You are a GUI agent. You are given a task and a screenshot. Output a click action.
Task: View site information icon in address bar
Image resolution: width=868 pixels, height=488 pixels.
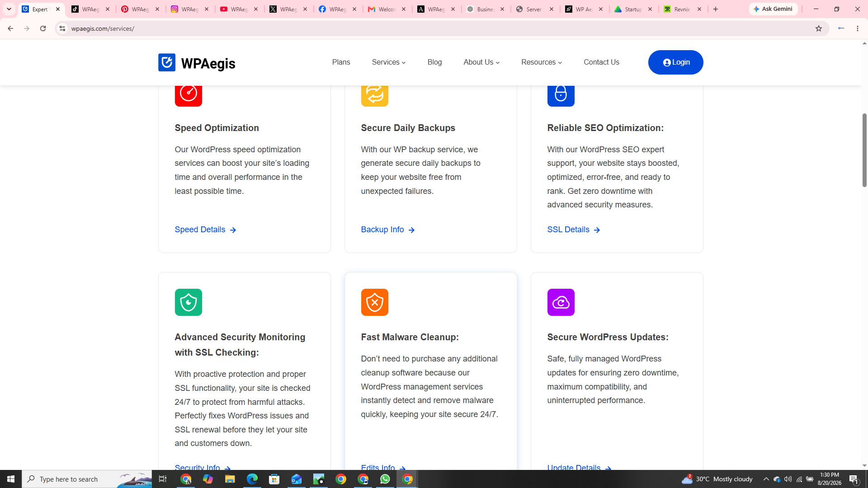click(62, 28)
